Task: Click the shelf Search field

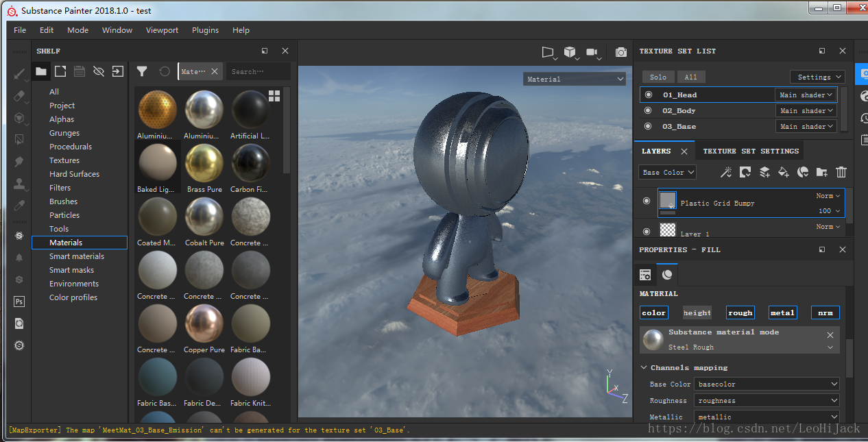Action: click(259, 71)
